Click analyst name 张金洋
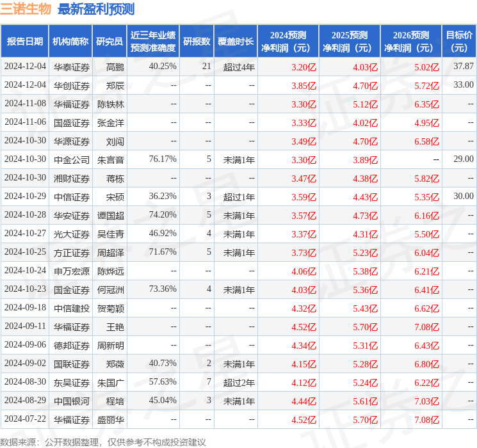Viewport: 477px width, 448px height. (x=111, y=123)
